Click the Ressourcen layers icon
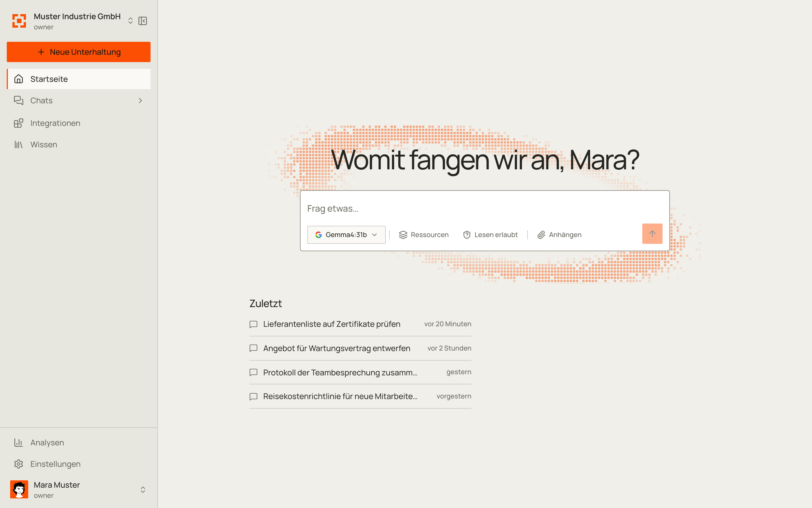The width and height of the screenshot is (812, 508). pos(403,235)
